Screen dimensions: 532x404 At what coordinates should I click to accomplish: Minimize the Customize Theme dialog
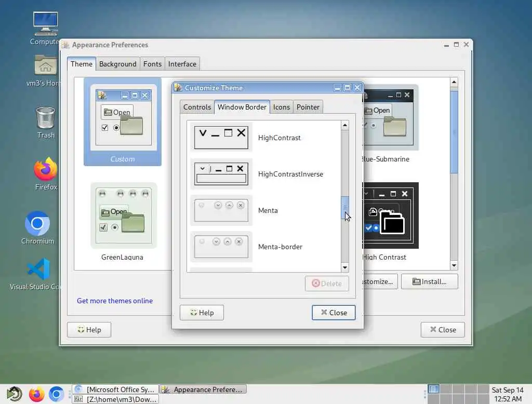coord(337,88)
